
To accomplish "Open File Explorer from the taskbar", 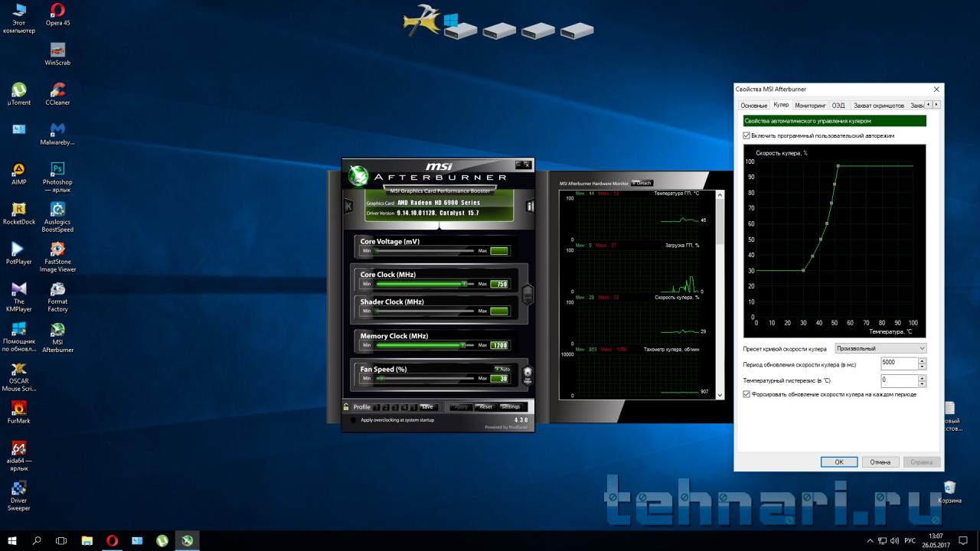I will 87,540.
